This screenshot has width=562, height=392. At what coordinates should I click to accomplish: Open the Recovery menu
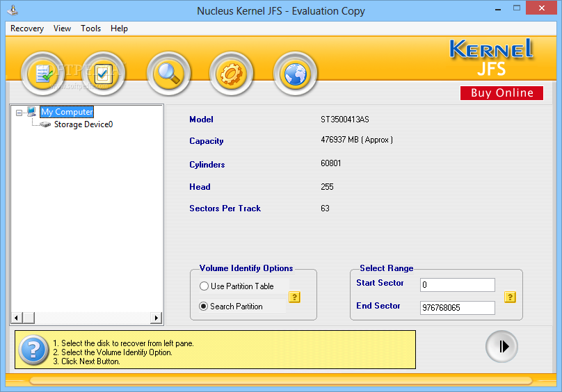27,28
